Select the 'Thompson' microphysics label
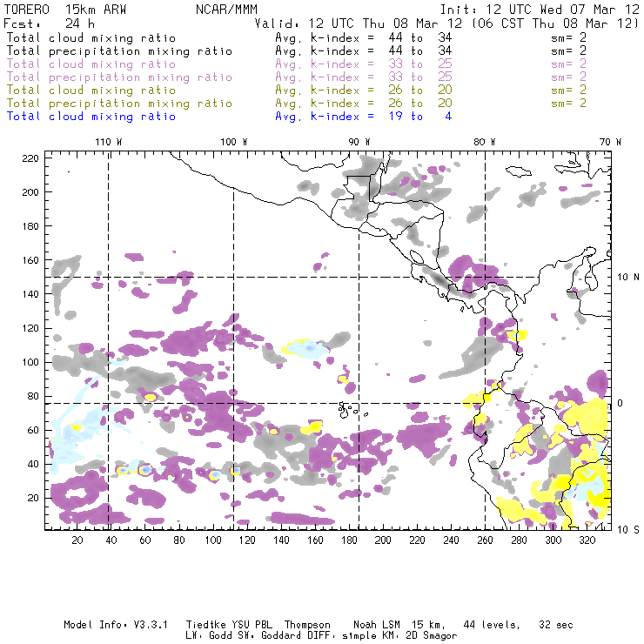 [307, 625]
